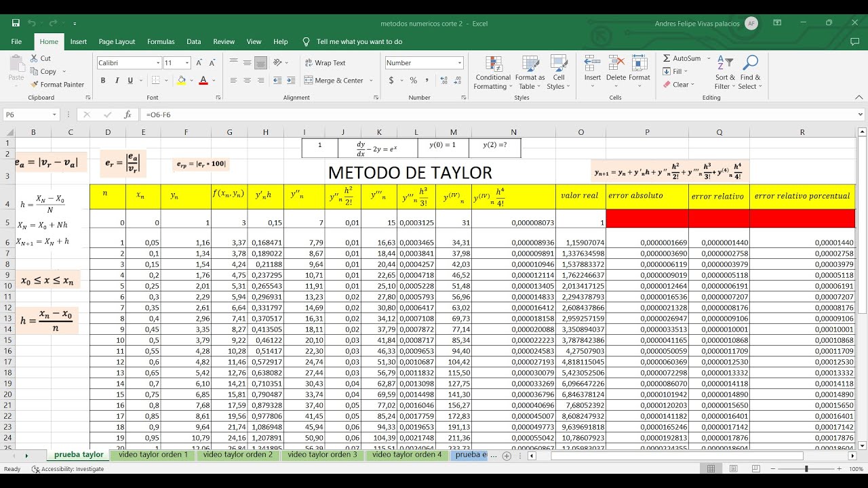868x488 pixels.
Task: Apply the red Font Color A
Action: tap(203, 81)
